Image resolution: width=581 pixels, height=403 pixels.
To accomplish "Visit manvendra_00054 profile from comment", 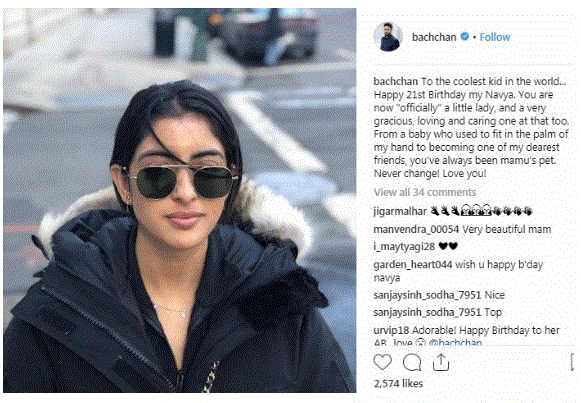I will point(416,229).
